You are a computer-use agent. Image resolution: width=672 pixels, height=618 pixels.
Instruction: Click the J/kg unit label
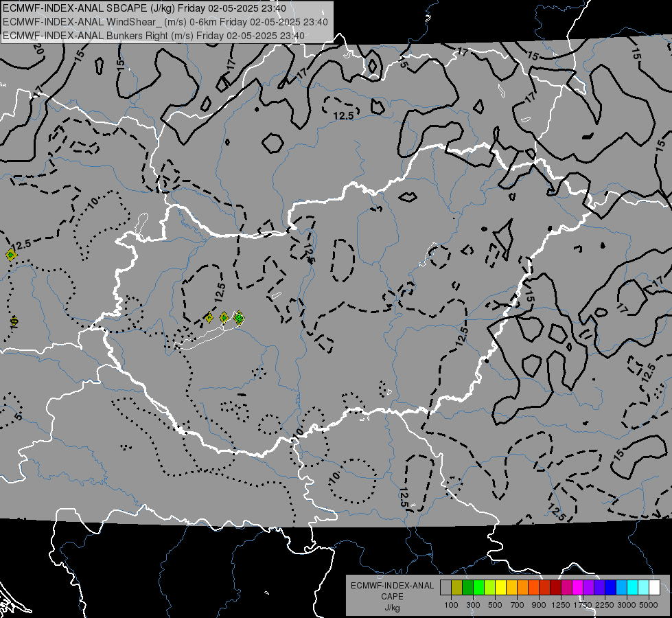pos(392,608)
